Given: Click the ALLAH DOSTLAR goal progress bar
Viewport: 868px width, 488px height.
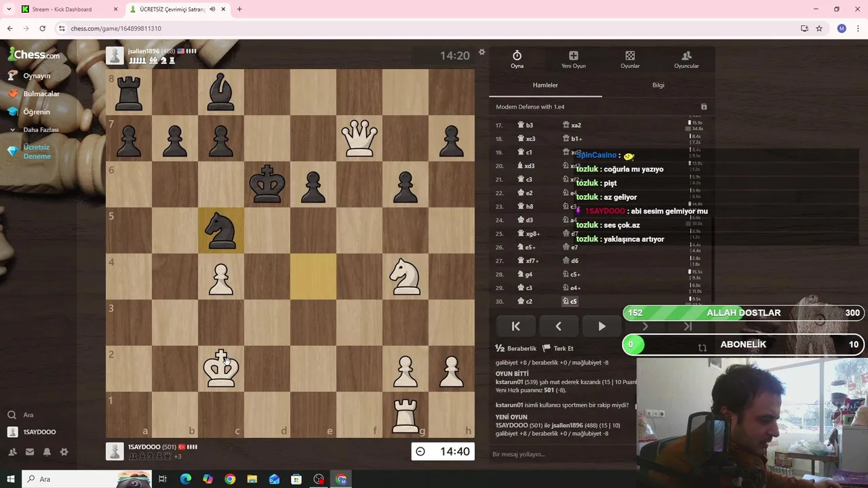Looking at the screenshot, I should 743,312.
